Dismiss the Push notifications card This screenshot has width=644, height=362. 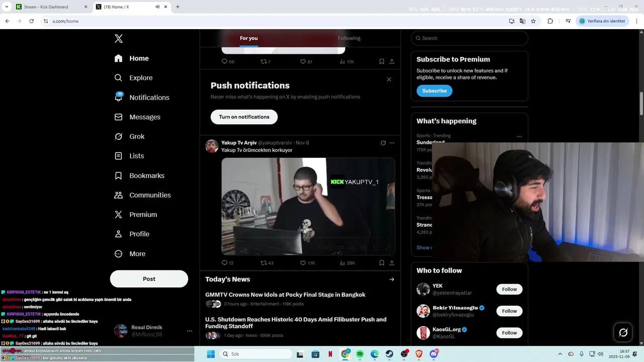389,79
